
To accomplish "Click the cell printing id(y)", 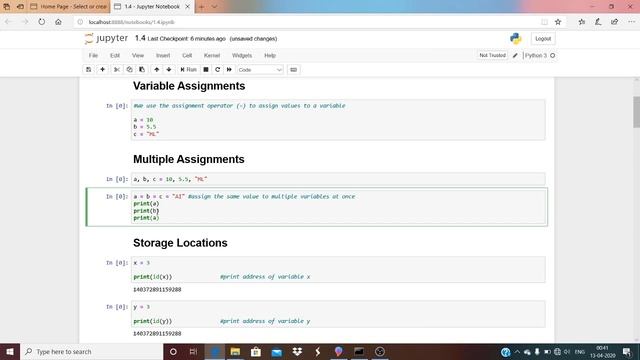I will [x=338, y=314].
